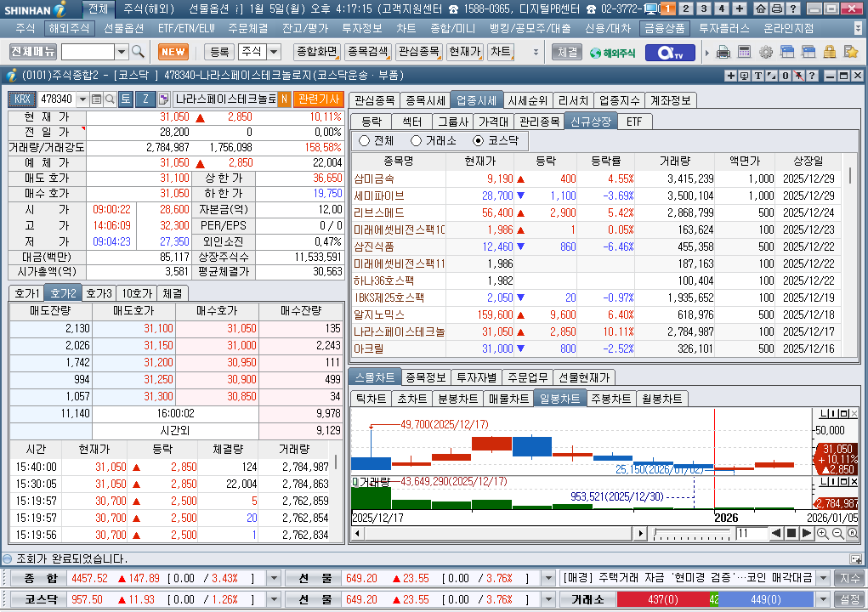The width and height of the screenshot is (868, 612).
Task: Click the chart stop square button
Action: [x=791, y=534]
